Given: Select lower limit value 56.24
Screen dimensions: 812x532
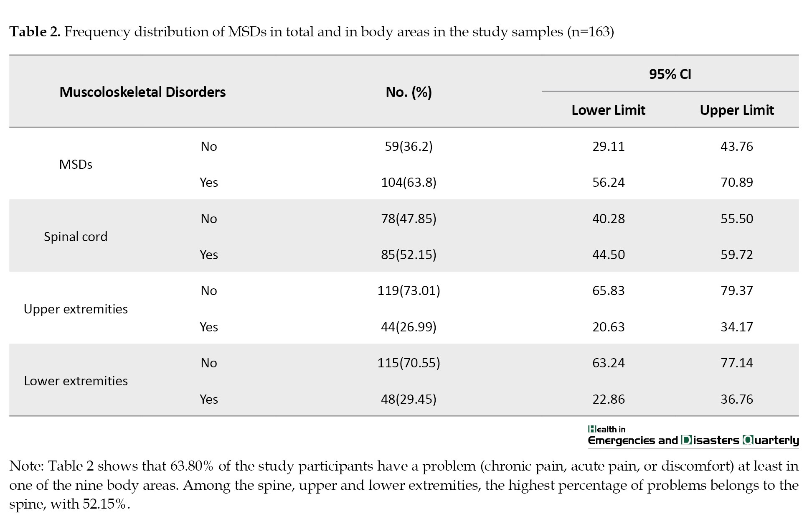Looking at the screenshot, I should click(608, 182).
